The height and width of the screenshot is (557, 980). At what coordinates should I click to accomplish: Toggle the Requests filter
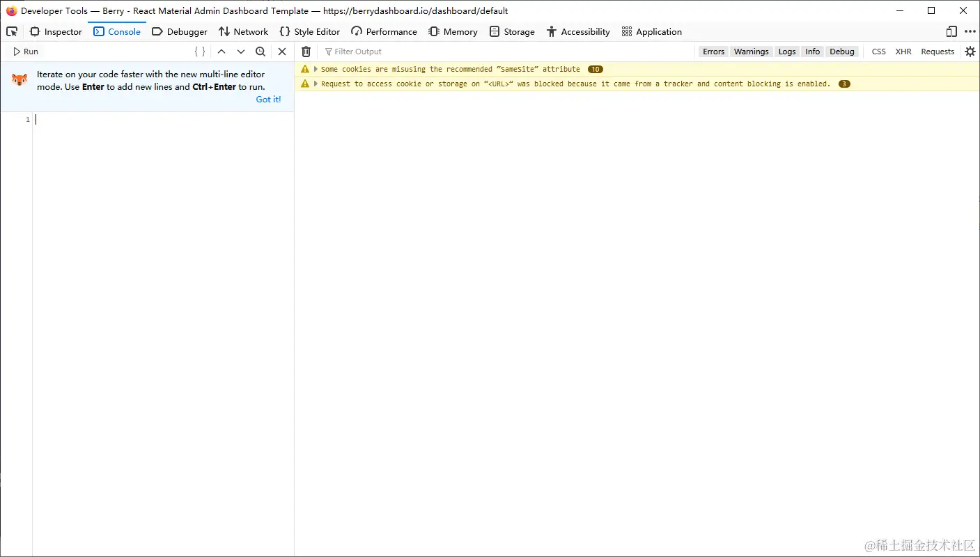pyautogui.click(x=938, y=52)
